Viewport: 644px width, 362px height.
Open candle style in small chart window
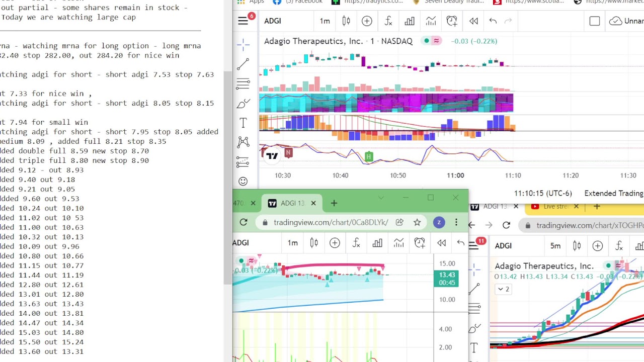(x=314, y=243)
